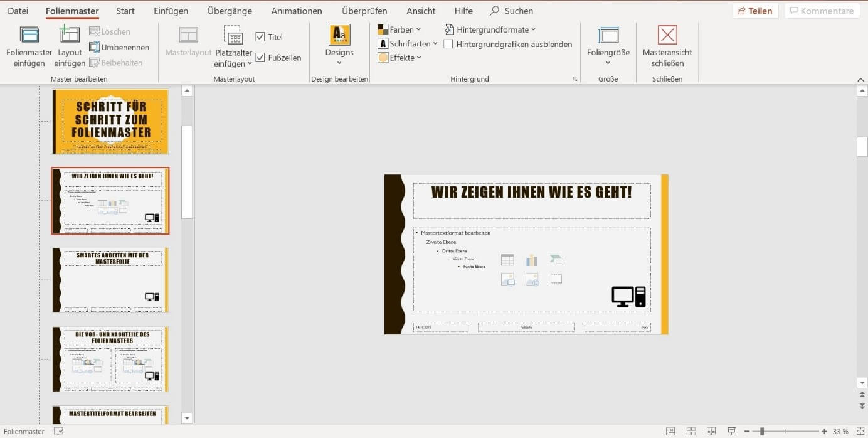
Task: Click Layout einfügen icon
Action: pos(70,36)
